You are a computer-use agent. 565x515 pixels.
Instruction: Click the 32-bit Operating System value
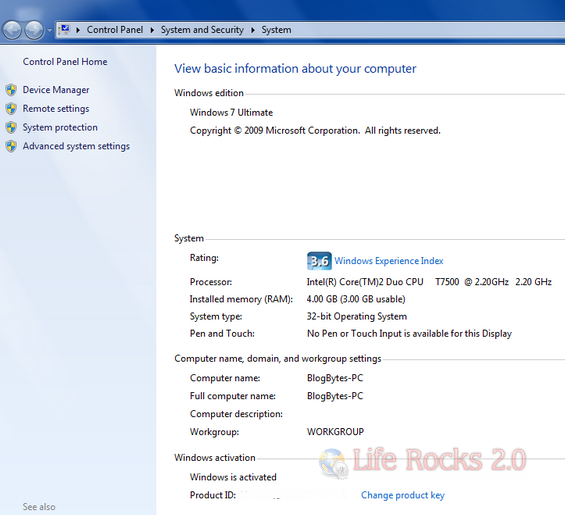(x=357, y=316)
